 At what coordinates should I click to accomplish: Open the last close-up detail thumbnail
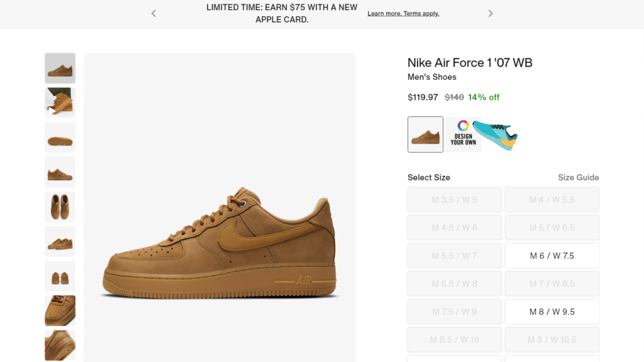click(x=60, y=345)
